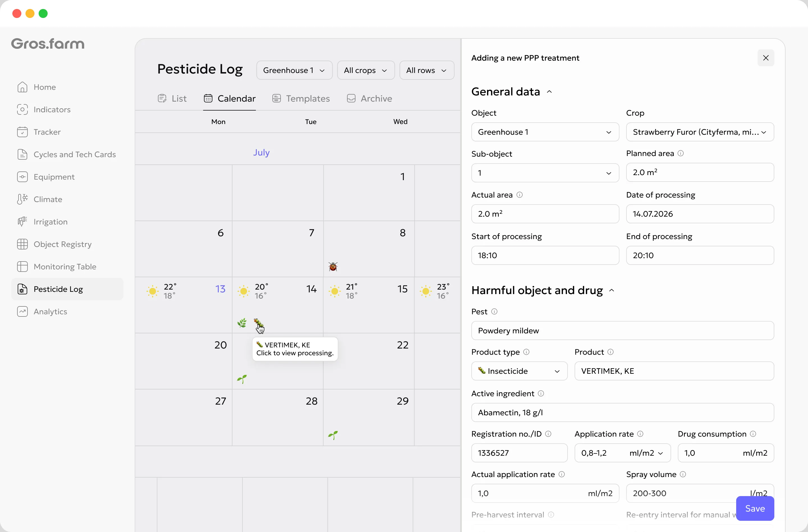Switch to the Templates tab
The height and width of the screenshot is (532, 808).
[301, 98]
